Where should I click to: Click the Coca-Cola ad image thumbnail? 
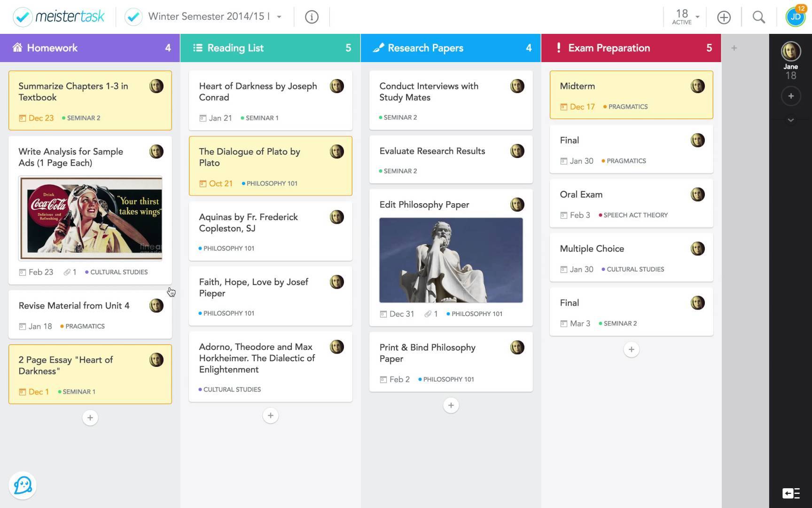(x=90, y=218)
